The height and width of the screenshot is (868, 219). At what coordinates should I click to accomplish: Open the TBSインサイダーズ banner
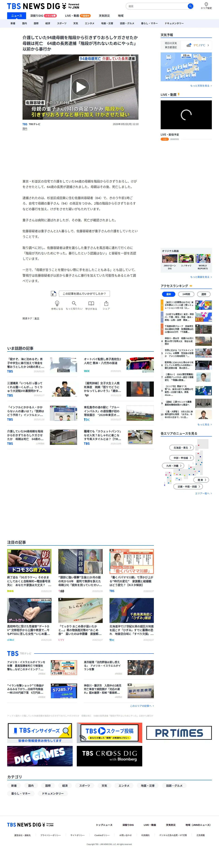click(40, 733)
